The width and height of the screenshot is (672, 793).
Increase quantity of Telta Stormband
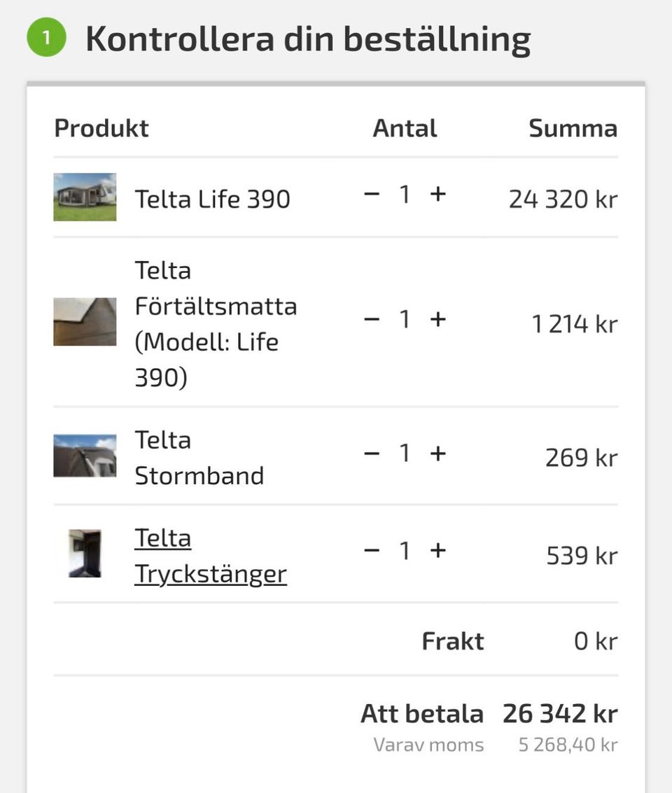click(437, 454)
